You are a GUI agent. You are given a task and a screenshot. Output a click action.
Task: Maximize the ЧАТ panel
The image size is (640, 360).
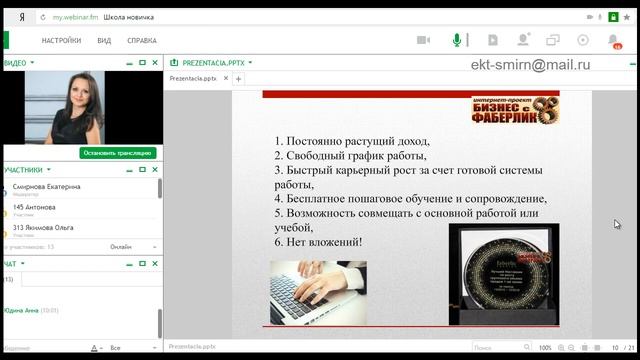pyautogui.click(x=142, y=264)
